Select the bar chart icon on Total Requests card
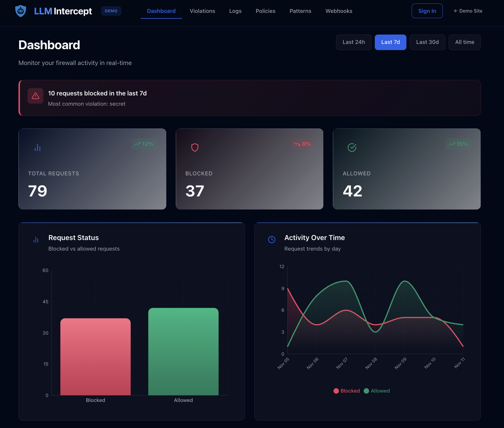The height and width of the screenshot is (428, 504). (37, 148)
